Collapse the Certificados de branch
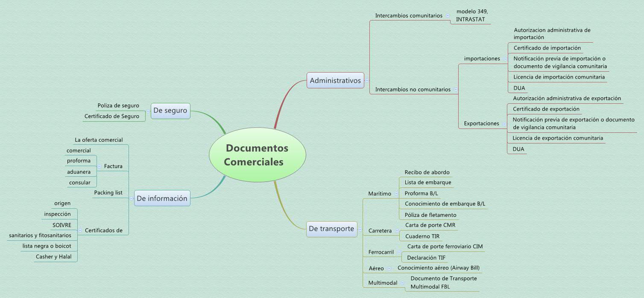This screenshot has height=298, width=644. (79, 230)
